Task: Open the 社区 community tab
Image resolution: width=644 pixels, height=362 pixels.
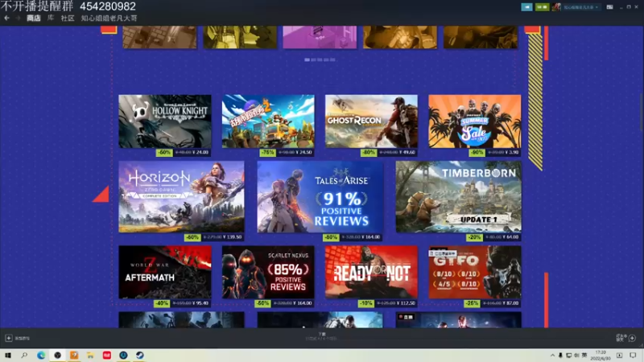Action: point(68,18)
